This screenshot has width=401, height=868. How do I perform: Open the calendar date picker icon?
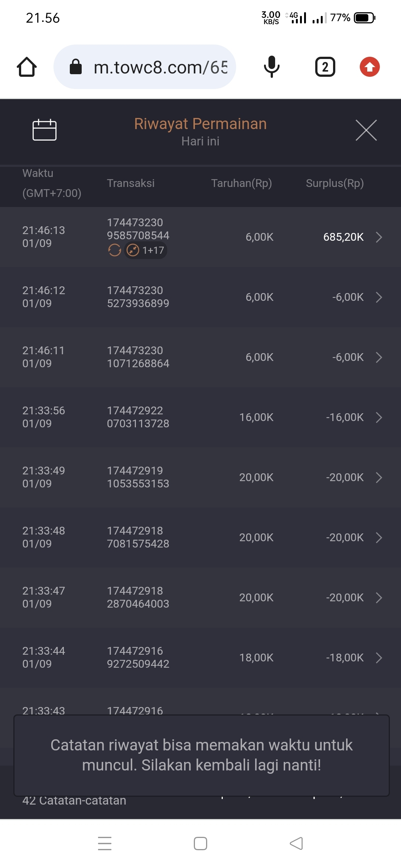tap(45, 130)
